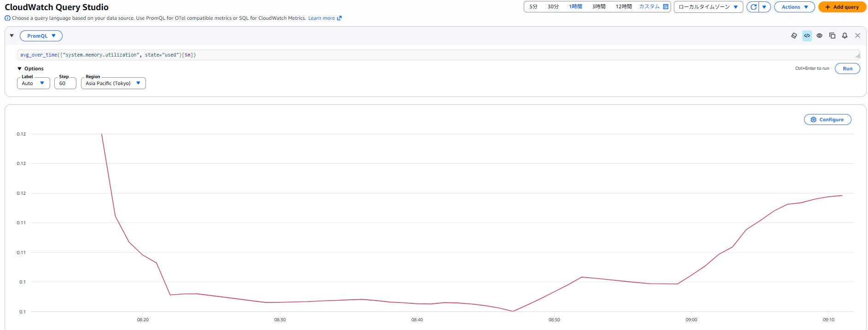Select the 30分 time range
This screenshot has height=330, width=868.
553,7
